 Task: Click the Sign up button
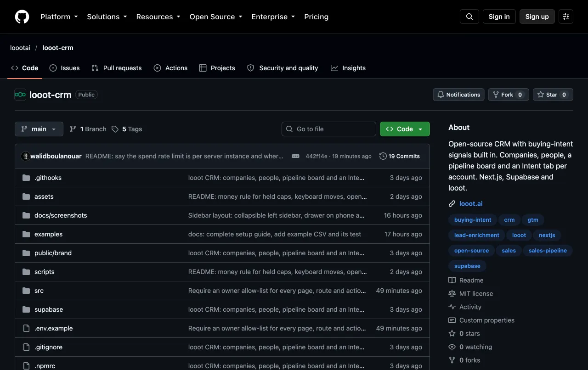537,17
